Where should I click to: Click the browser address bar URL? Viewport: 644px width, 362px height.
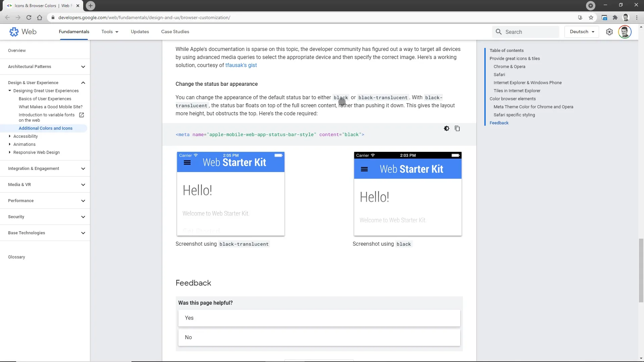coord(144,17)
